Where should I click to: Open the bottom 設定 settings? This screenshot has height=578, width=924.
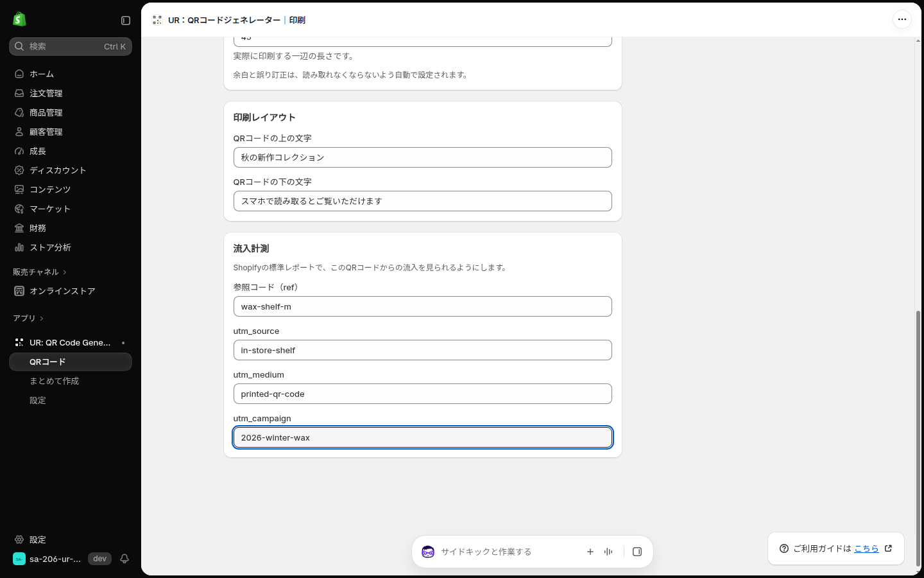point(71,539)
